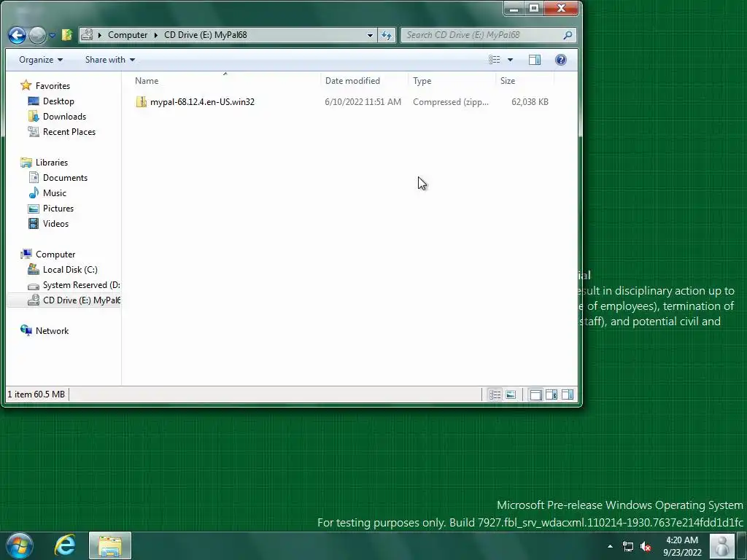Select Favorites in the navigation pane
This screenshot has height=560, width=747.
(53, 86)
